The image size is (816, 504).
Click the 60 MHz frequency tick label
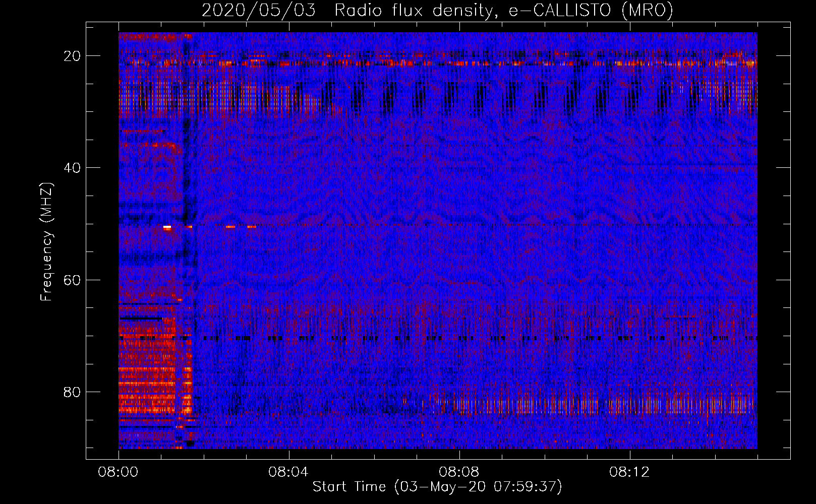click(x=72, y=280)
